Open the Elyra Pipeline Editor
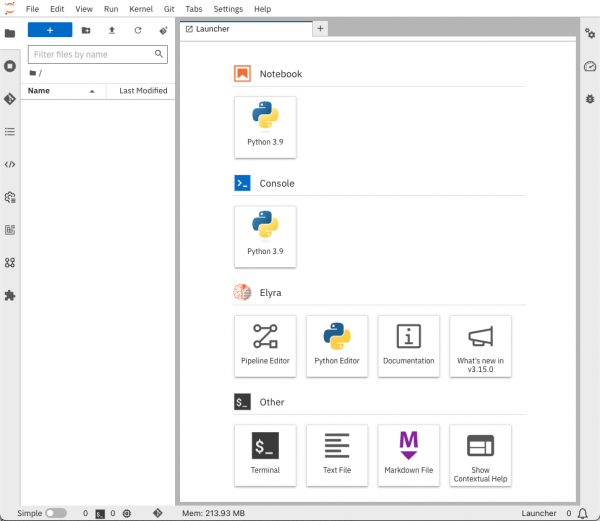The height and width of the screenshot is (521, 600). 265,346
